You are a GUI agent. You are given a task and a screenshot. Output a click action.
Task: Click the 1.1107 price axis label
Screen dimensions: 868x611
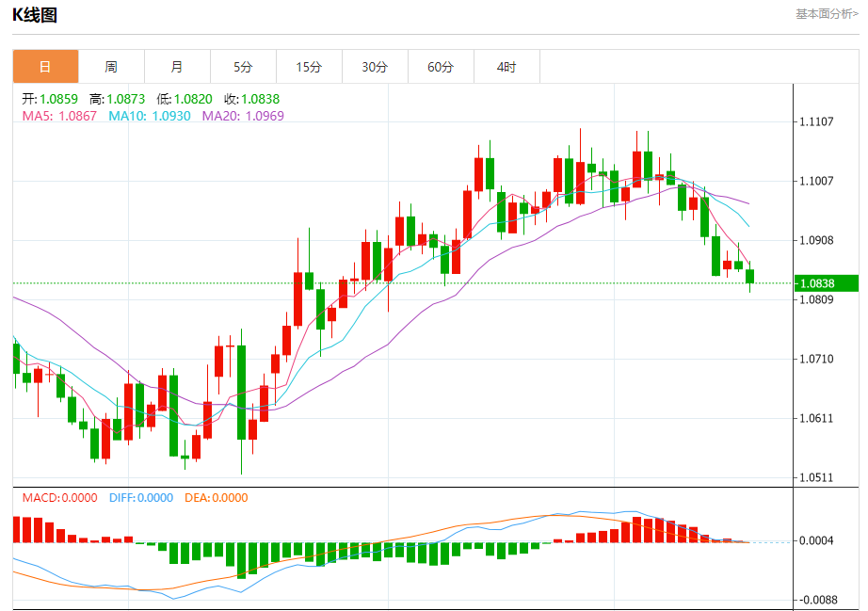click(816, 121)
